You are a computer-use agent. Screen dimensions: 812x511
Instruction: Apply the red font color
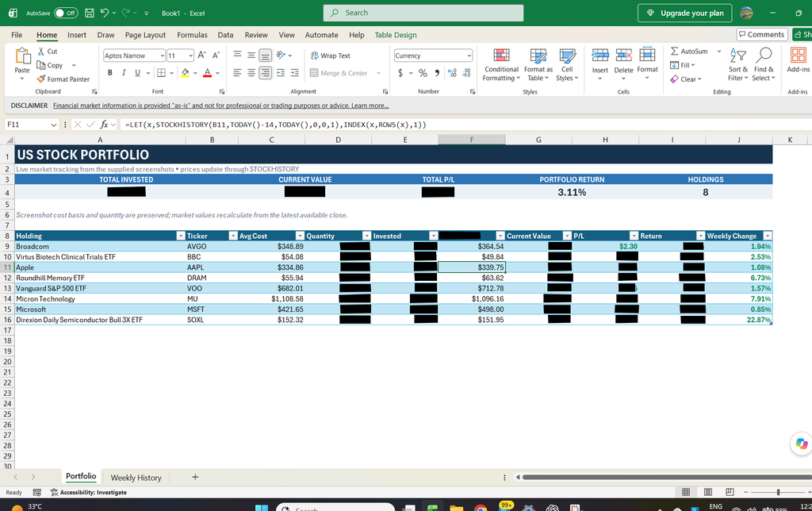207,73
